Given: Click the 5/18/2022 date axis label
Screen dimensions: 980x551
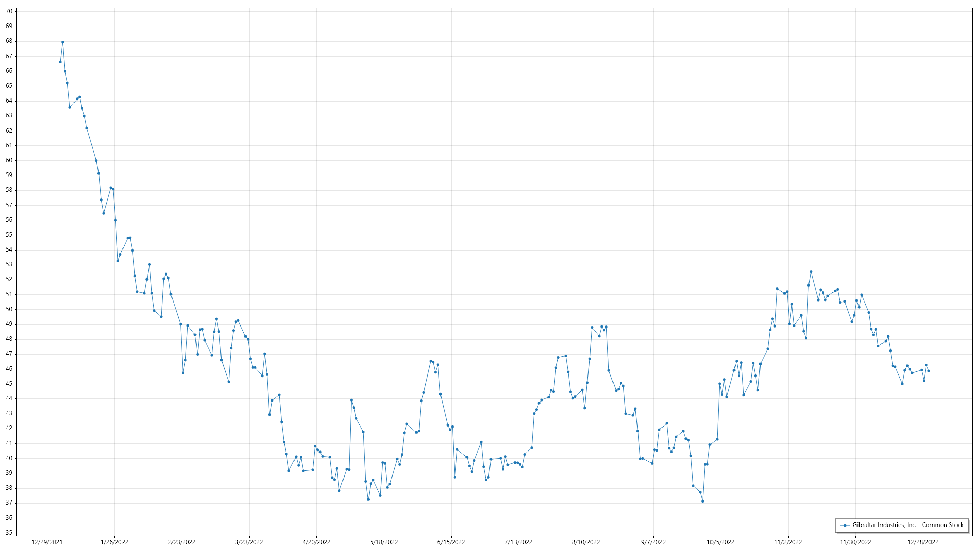Looking at the screenshot, I should [384, 542].
